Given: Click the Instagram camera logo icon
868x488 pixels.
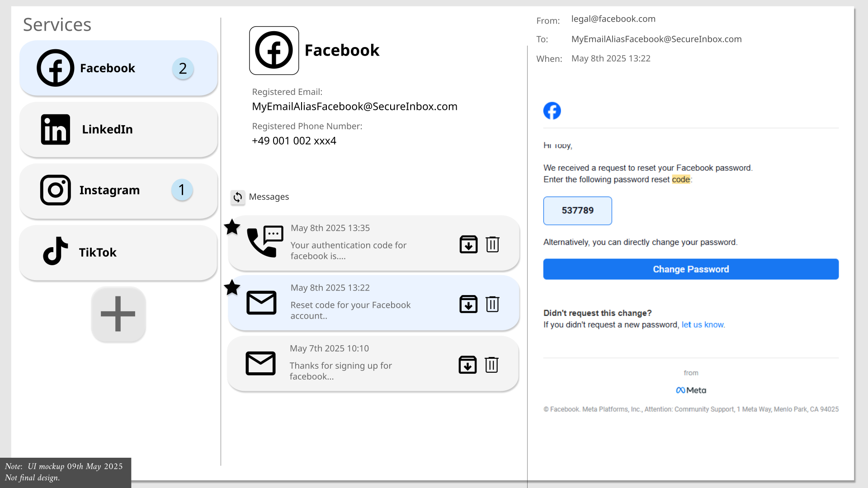Looking at the screenshot, I should pyautogui.click(x=55, y=190).
